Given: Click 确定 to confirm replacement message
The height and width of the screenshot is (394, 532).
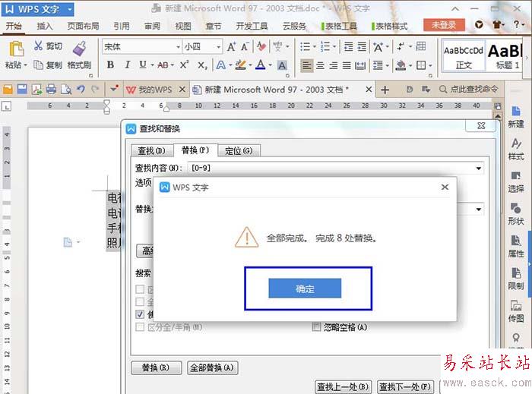Looking at the screenshot, I should [x=305, y=288].
